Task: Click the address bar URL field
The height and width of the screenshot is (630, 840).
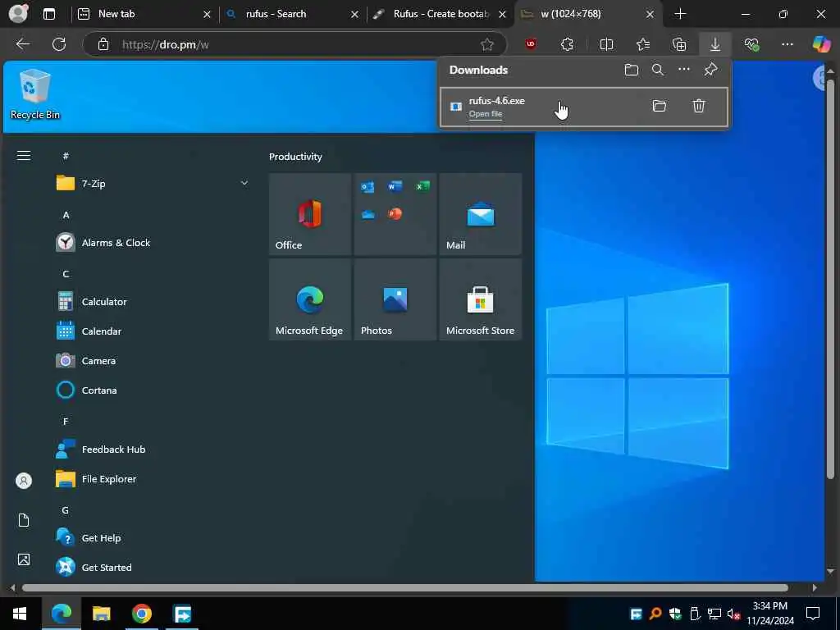Action: [294, 44]
